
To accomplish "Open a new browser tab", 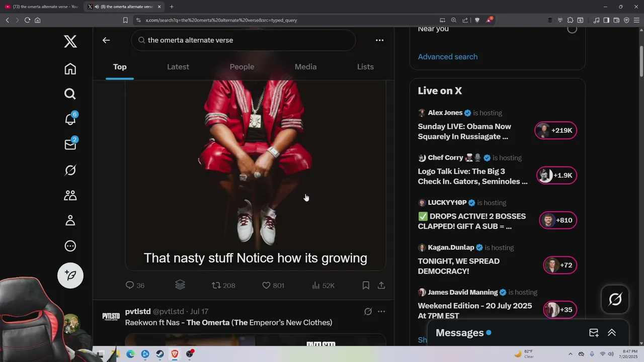I will 172,7.
